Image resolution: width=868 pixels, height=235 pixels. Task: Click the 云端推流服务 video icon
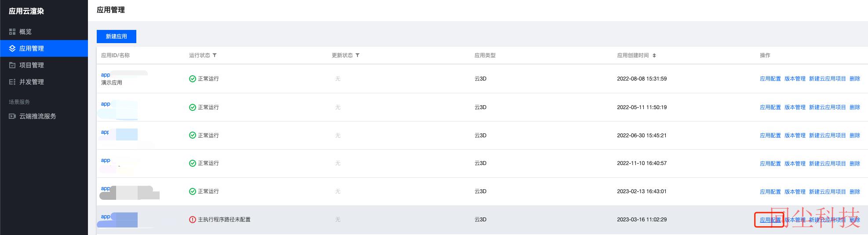pyautogui.click(x=12, y=116)
